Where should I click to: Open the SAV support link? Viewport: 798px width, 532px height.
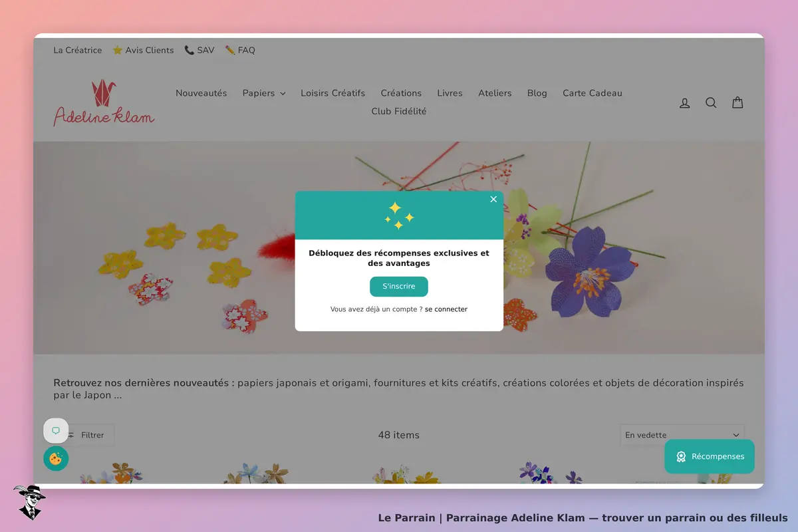[199, 50]
